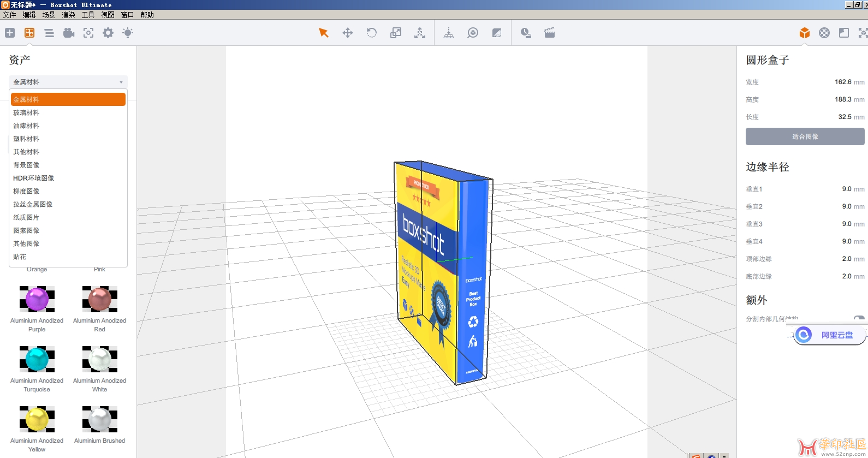Open the 文件 menu

click(10, 15)
